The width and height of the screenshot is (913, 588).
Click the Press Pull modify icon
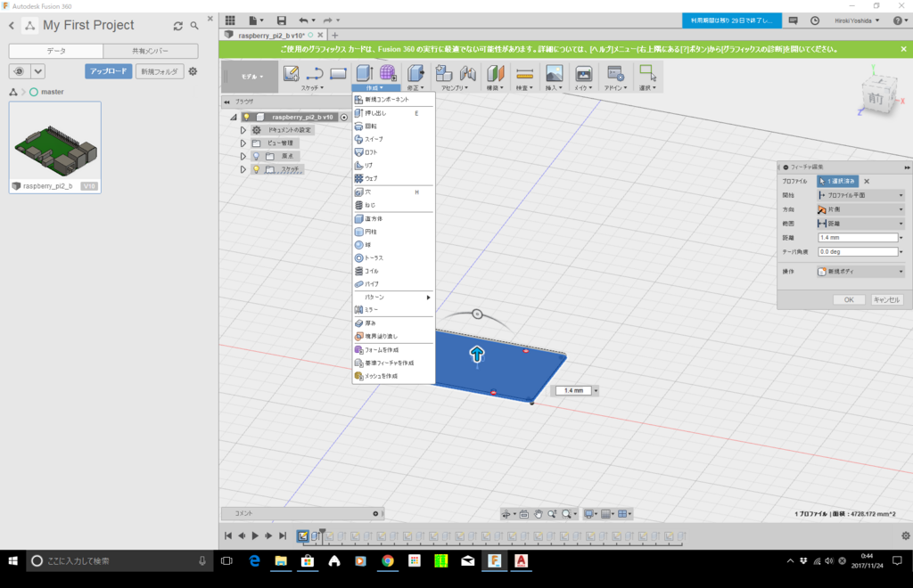pos(415,73)
